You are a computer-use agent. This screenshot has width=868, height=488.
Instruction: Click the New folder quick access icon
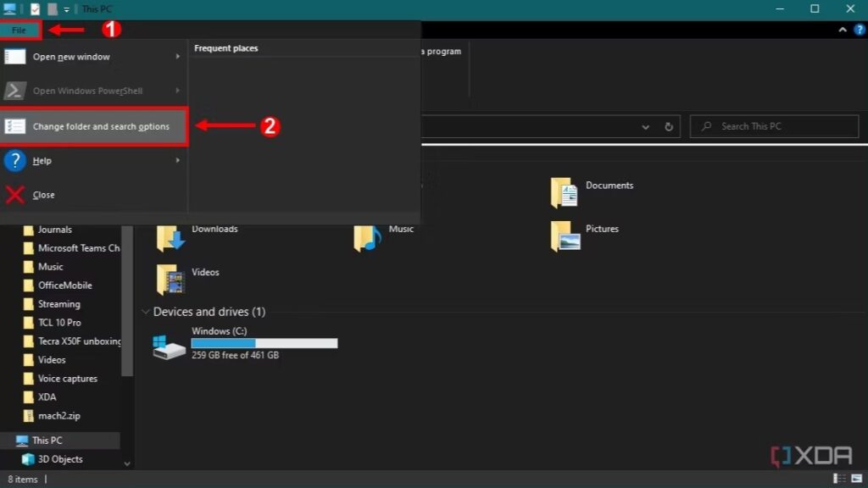(x=52, y=8)
